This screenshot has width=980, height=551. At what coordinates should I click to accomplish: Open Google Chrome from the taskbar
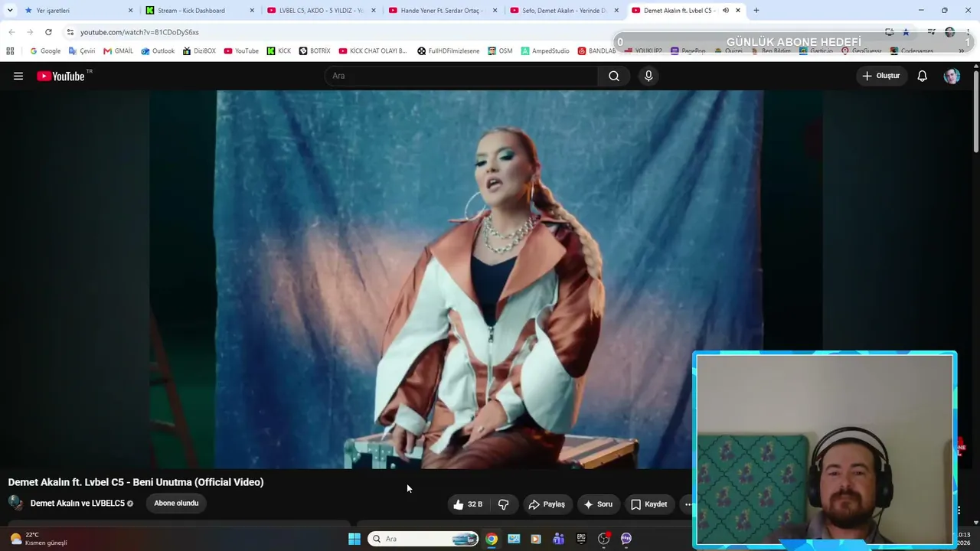[492, 539]
